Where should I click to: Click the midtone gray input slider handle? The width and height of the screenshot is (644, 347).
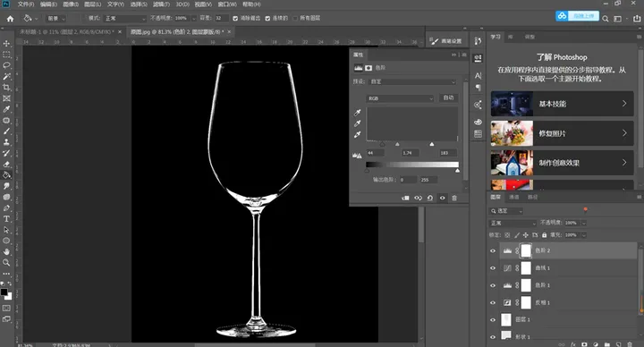397,144
